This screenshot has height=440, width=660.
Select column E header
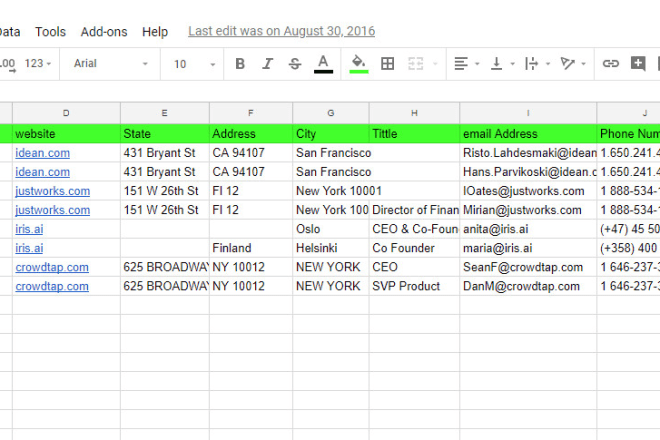point(165,113)
